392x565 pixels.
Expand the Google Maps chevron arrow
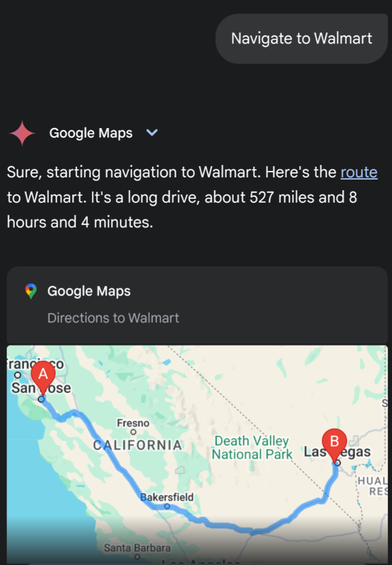tap(152, 132)
